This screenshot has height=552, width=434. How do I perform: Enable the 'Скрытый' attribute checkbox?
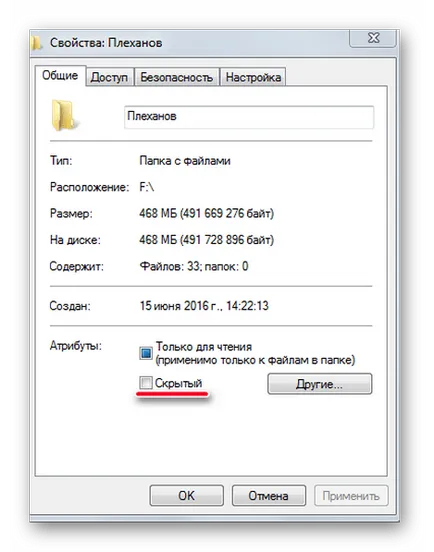(146, 383)
